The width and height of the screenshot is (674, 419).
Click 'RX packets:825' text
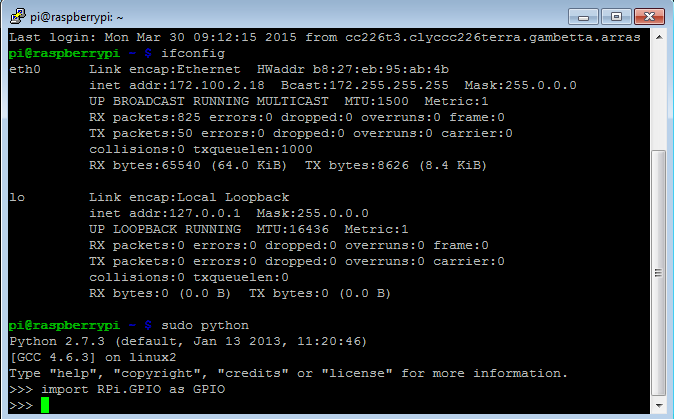[145, 117]
